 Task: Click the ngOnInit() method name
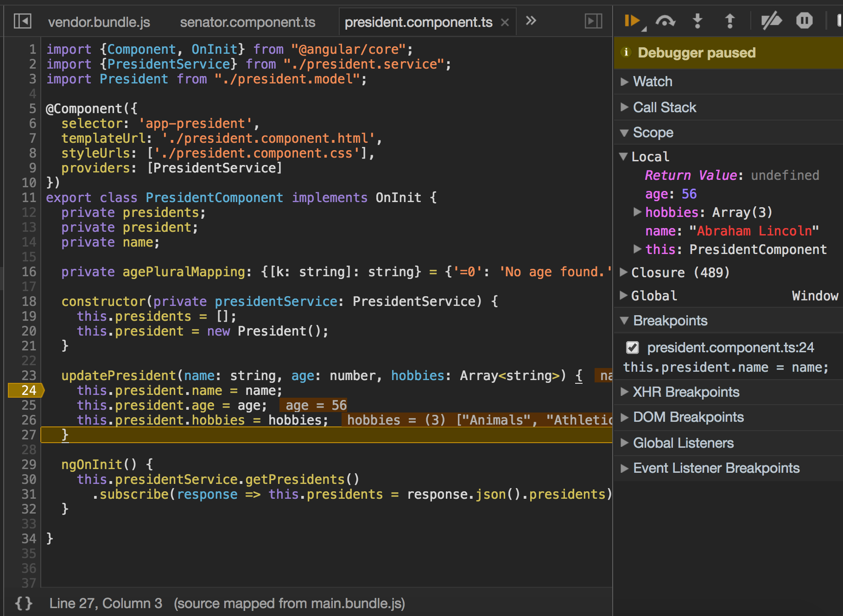tap(99, 464)
